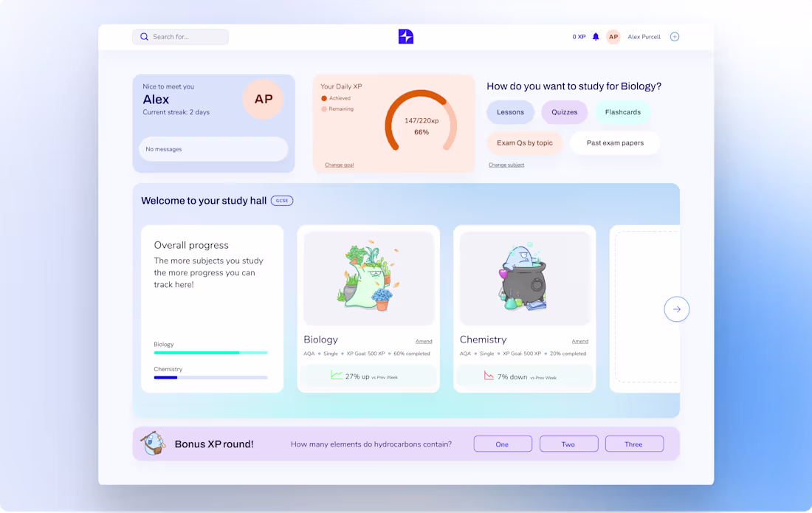Open the Chemistry cauldron thumbnail
Screen dimensions: 812x513
(525, 278)
